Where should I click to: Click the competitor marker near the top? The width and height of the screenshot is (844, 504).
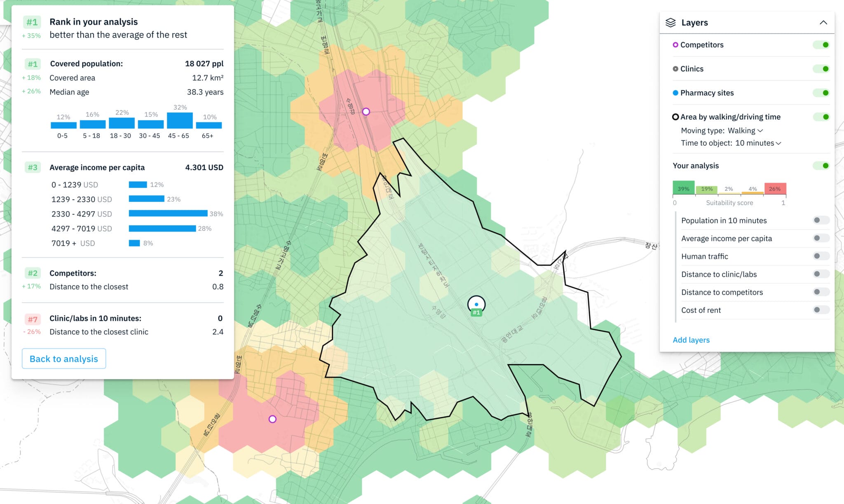point(366,111)
